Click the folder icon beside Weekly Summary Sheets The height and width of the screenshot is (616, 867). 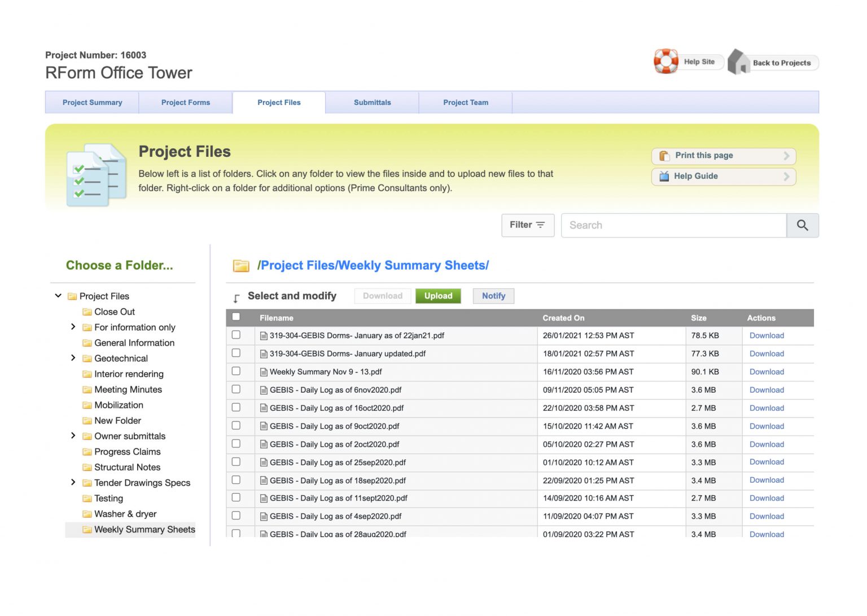pyautogui.click(x=87, y=530)
